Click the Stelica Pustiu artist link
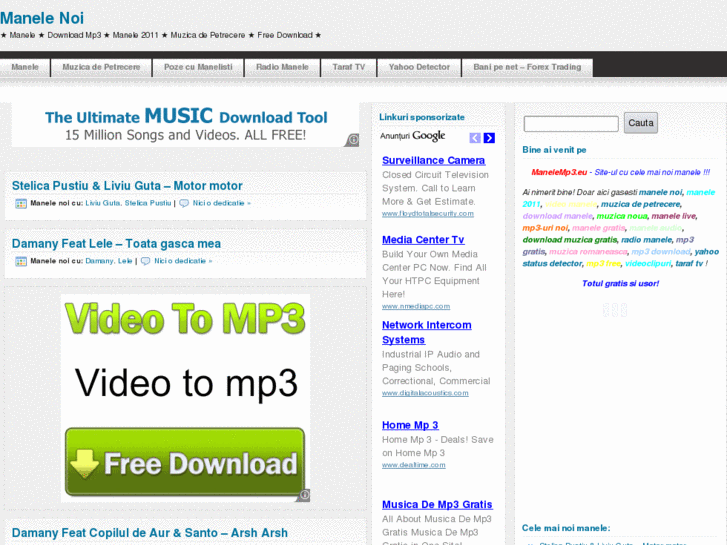Screen dimensions: 727x545 (x=148, y=203)
